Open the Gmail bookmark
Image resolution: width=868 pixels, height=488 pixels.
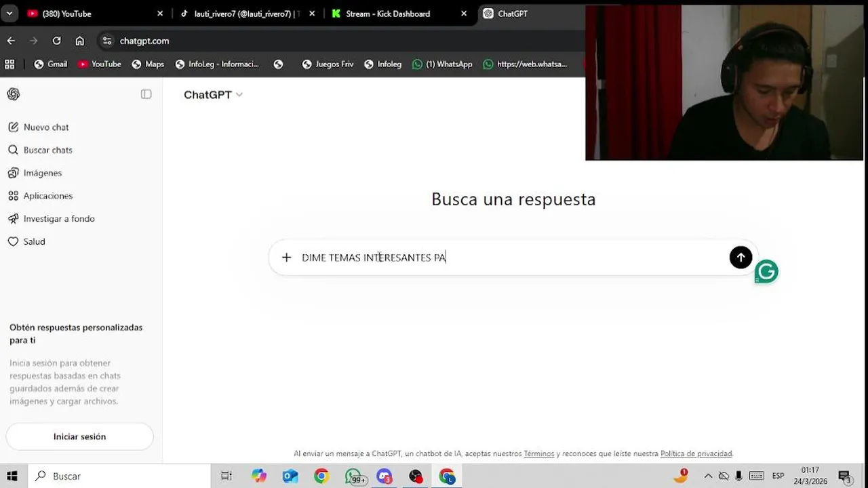pyautogui.click(x=51, y=64)
